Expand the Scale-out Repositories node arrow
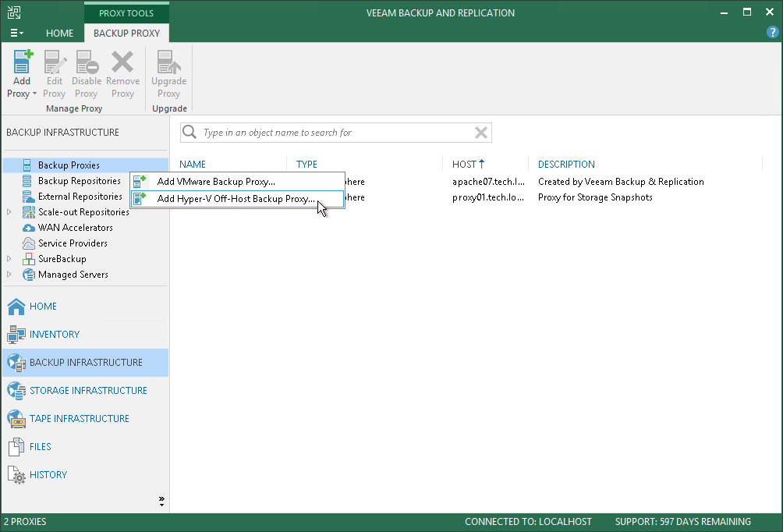The image size is (783, 532). coord(9,212)
